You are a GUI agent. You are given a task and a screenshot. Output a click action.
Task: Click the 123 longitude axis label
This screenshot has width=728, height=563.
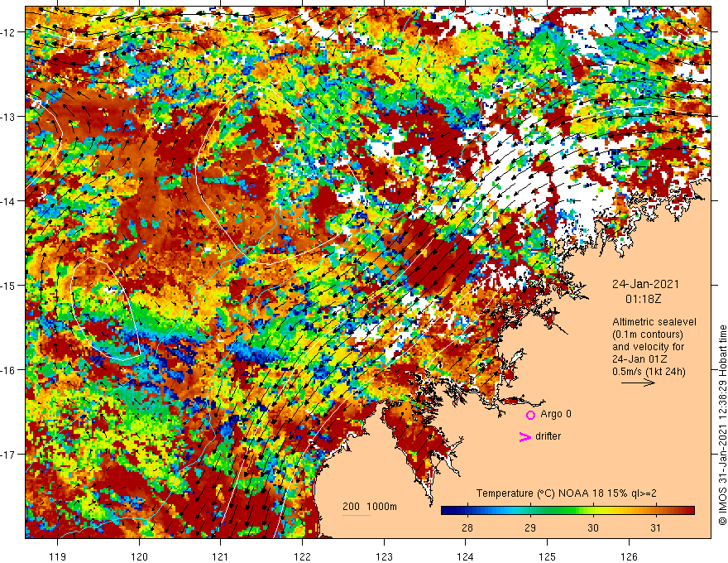384,556
